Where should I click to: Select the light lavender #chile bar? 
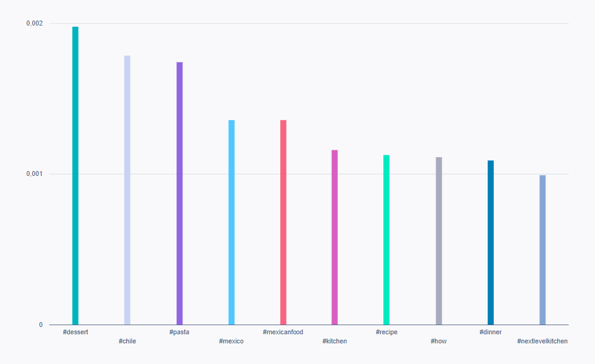click(x=127, y=190)
